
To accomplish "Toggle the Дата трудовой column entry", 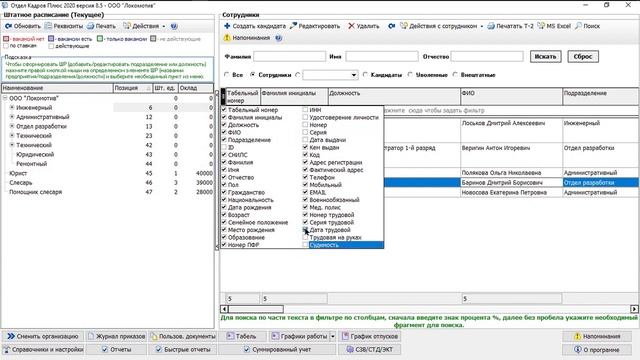I will click(305, 230).
